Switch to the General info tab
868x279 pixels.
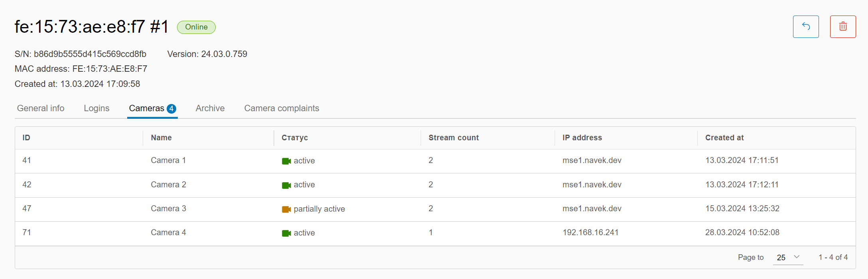41,108
